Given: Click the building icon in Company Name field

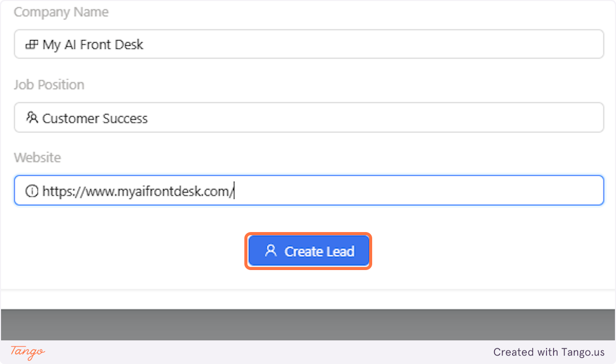Looking at the screenshot, I should pyautogui.click(x=32, y=44).
